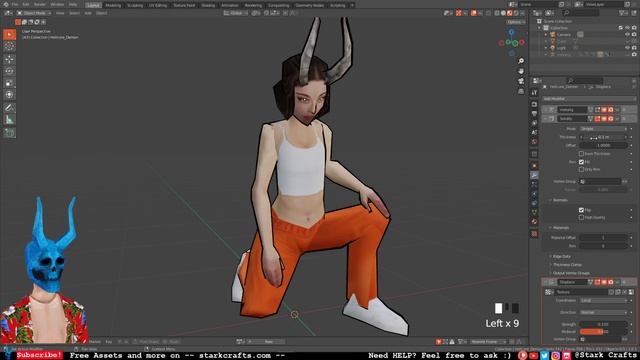Switch to the UV Editing workspace tab
This screenshot has height=360, width=640.
(158, 5)
